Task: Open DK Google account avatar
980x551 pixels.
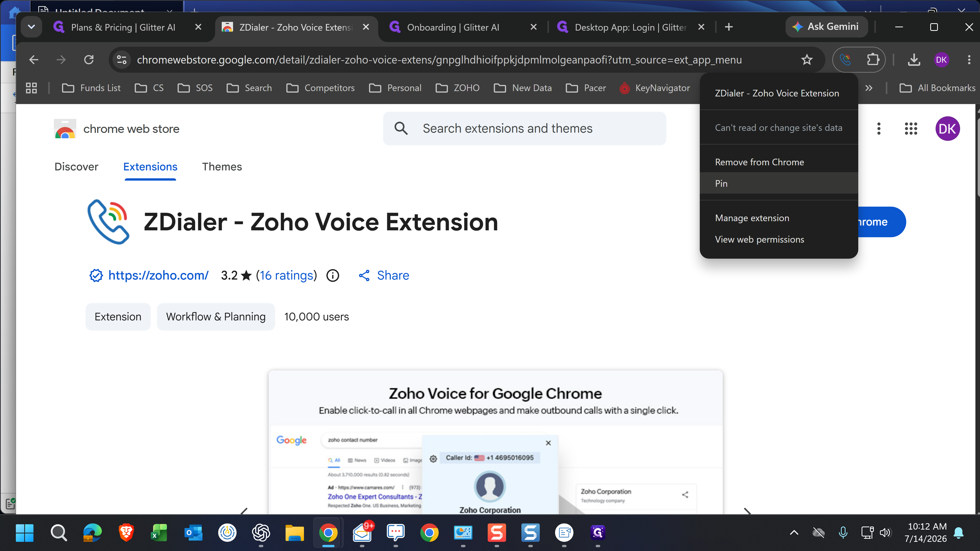Action: [x=947, y=129]
